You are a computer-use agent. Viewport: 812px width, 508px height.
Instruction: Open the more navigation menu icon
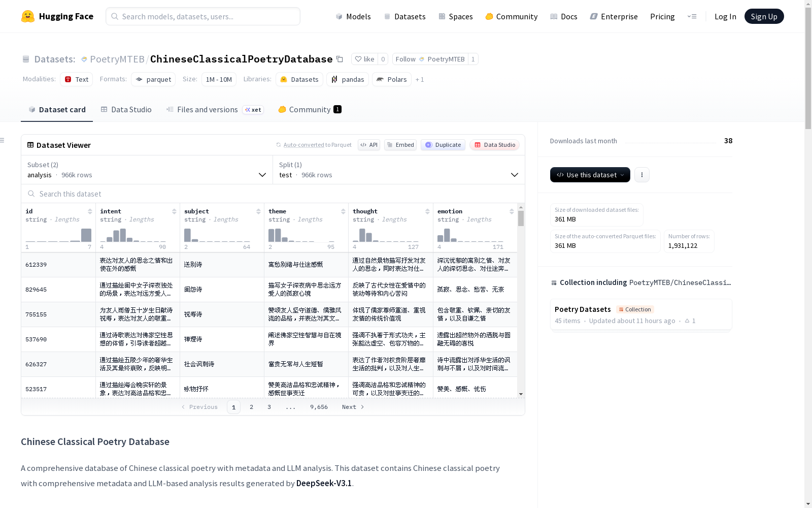692,16
